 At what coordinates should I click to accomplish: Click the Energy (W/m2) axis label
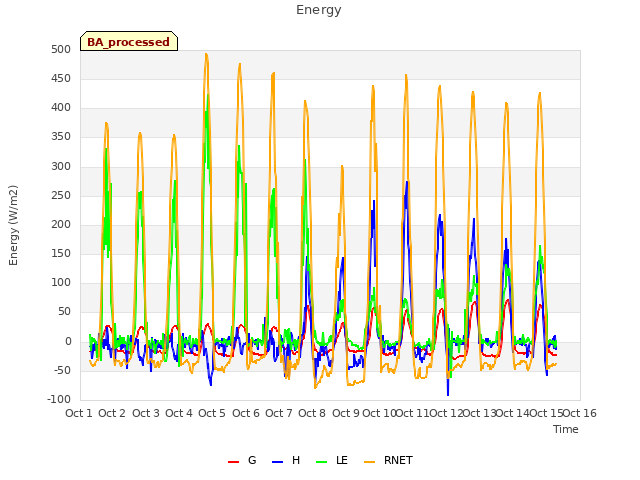pyautogui.click(x=13, y=225)
